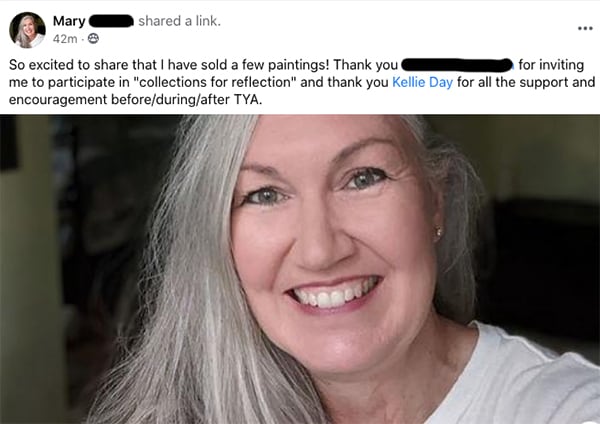Open the poster's name Mary

[x=69, y=21]
